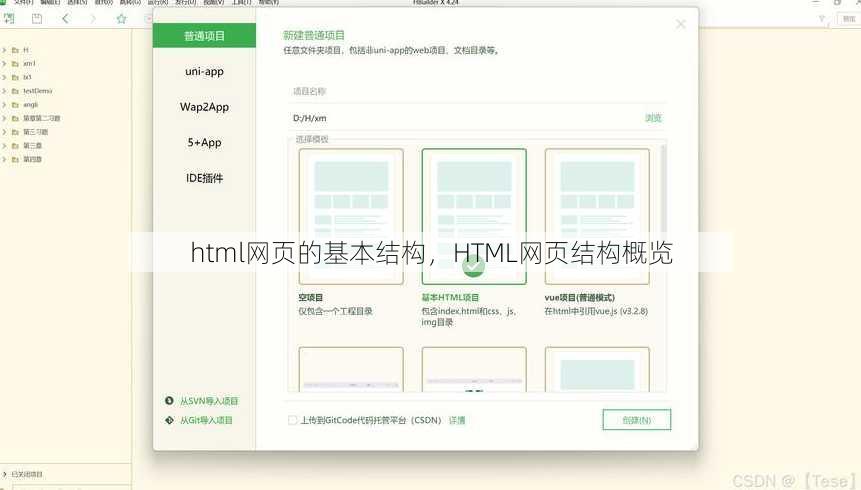This screenshot has width=861, height=490.
Task: Open the IDE插件 project type
Action: tap(204, 178)
